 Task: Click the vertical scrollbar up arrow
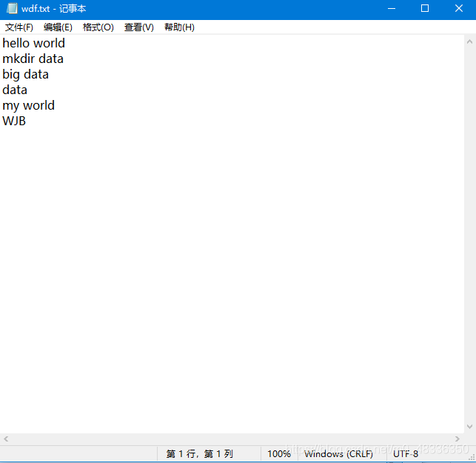pyautogui.click(x=469, y=42)
